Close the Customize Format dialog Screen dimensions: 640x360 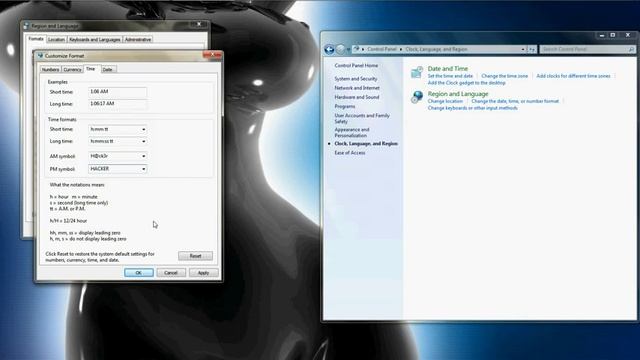pyautogui.click(x=212, y=55)
